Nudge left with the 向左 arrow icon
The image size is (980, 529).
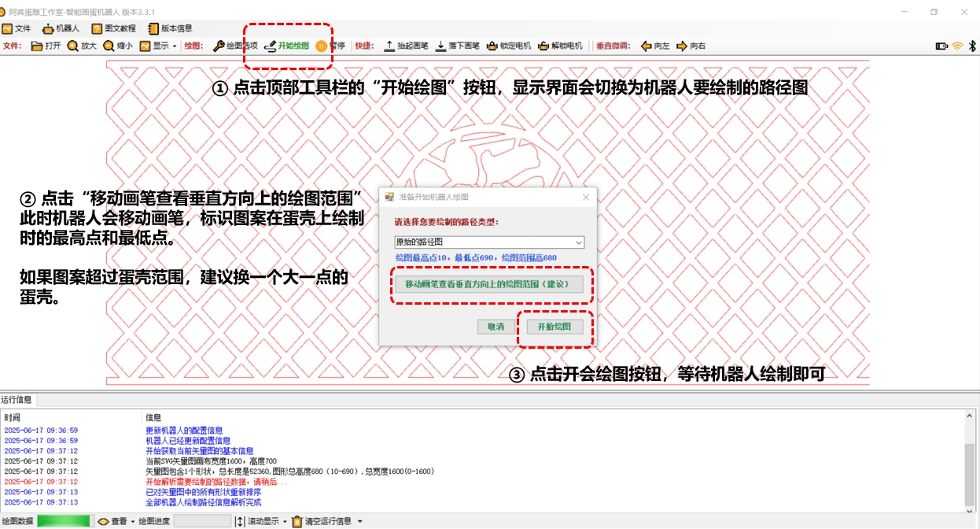tap(646, 46)
